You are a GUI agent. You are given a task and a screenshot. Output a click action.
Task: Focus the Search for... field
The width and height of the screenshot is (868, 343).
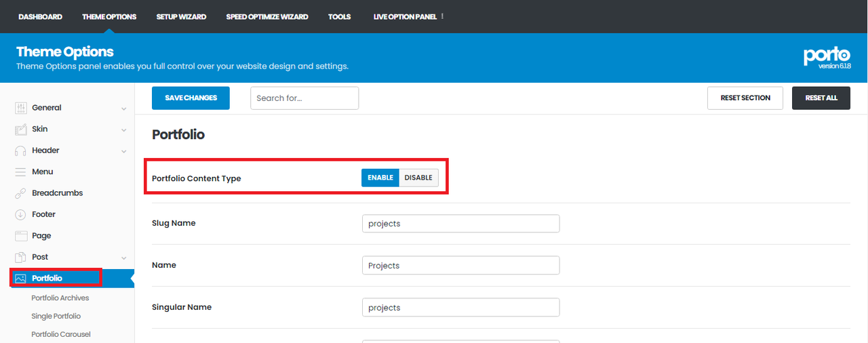coord(304,98)
